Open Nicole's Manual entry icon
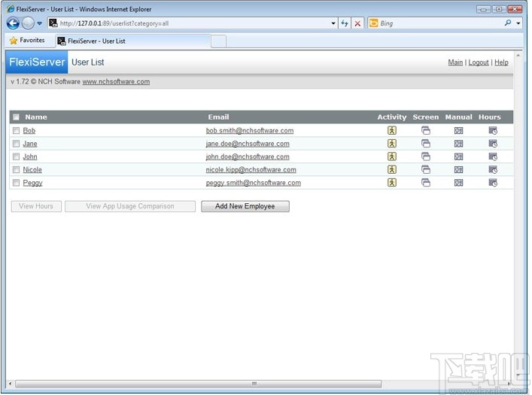Viewport: 532px width, 395px height. click(459, 170)
